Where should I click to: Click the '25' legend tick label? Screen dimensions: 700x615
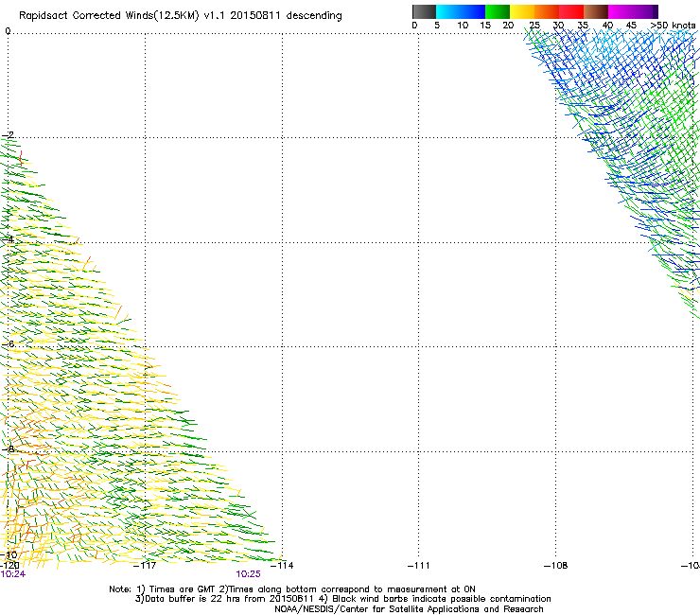click(x=534, y=26)
